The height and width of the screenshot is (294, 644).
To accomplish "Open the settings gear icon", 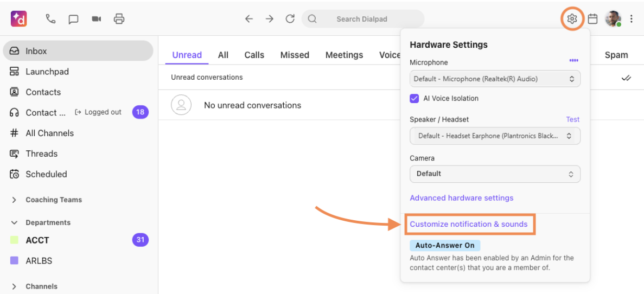I will (x=572, y=18).
